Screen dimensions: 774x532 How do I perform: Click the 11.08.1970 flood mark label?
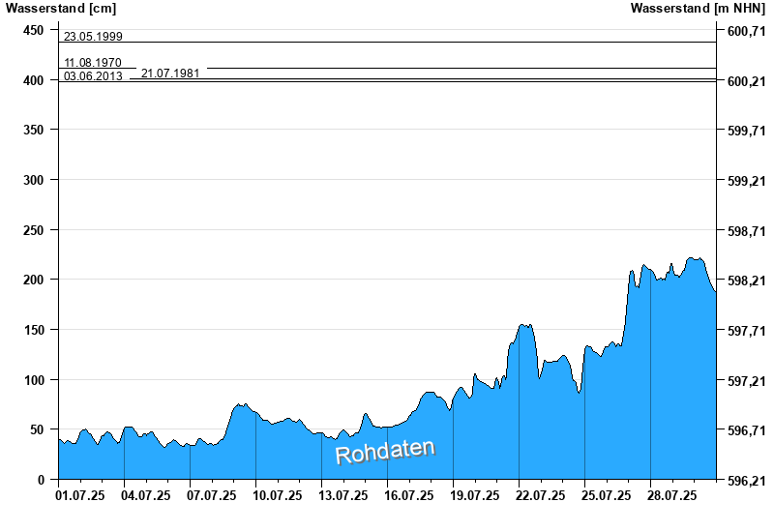[x=93, y=63]
